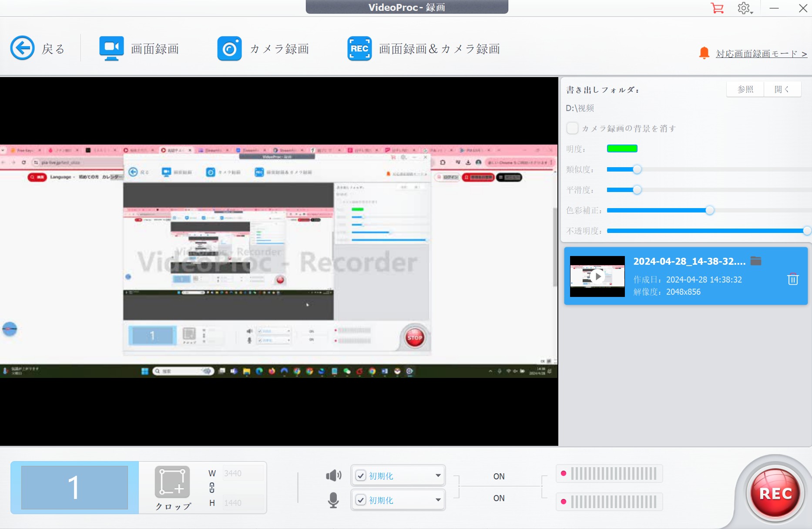This screenshot has height=529, width=812.
Task: Start recording with the red REC button
Action: coord(775,493)
